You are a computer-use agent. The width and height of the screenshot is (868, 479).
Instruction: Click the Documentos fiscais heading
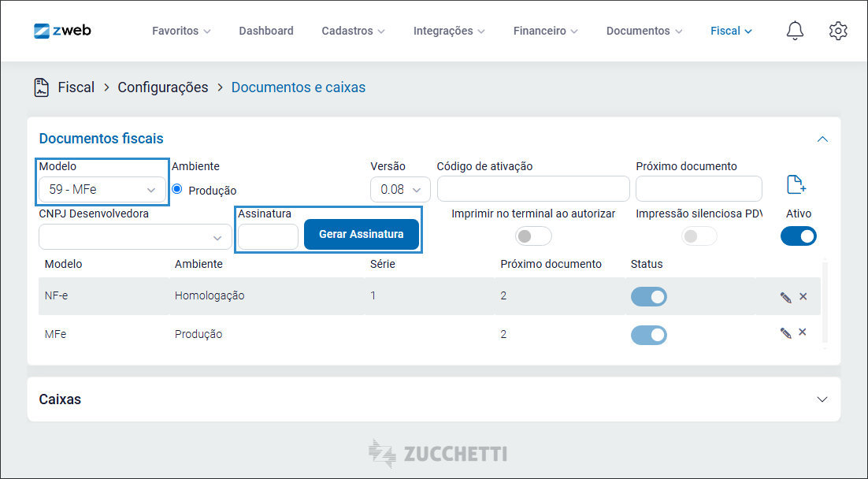[102, 139]
